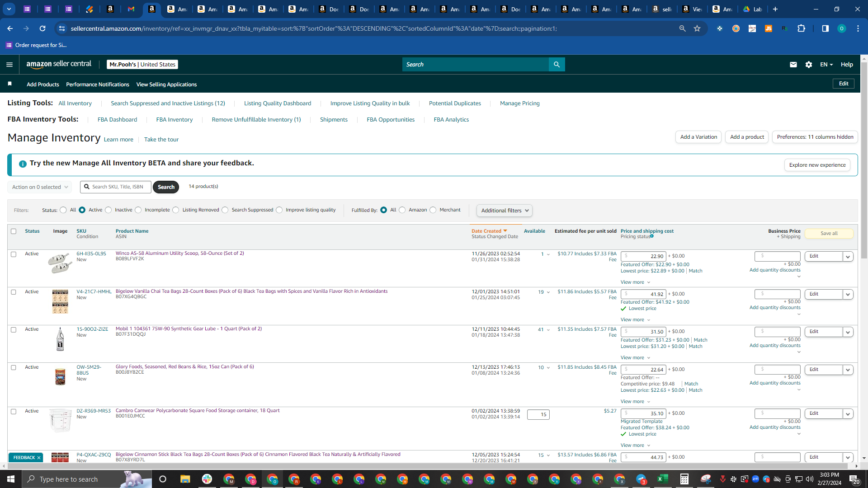Bookmark this page with the star icon
Viewport: 868px width, 488px height.
click(697, 28)
